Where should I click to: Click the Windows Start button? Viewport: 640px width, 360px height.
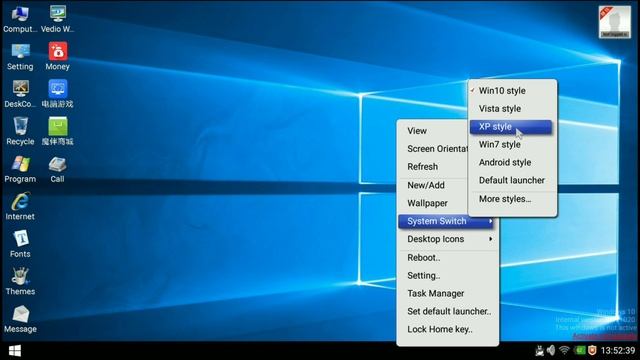[15, 351]
